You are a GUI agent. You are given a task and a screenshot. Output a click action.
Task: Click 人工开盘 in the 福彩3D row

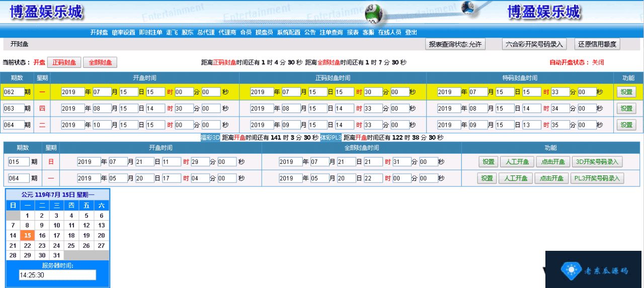coord(517,162)
